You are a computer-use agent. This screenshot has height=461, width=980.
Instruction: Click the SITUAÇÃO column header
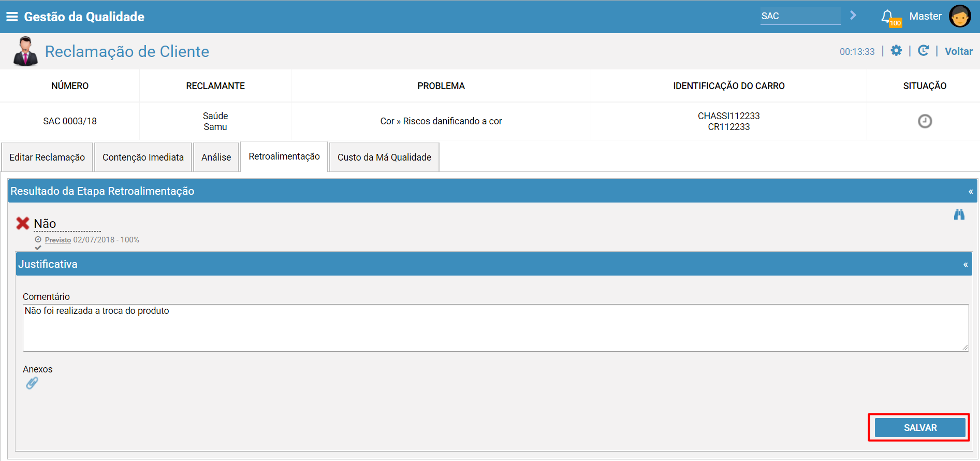pos(925,86)
